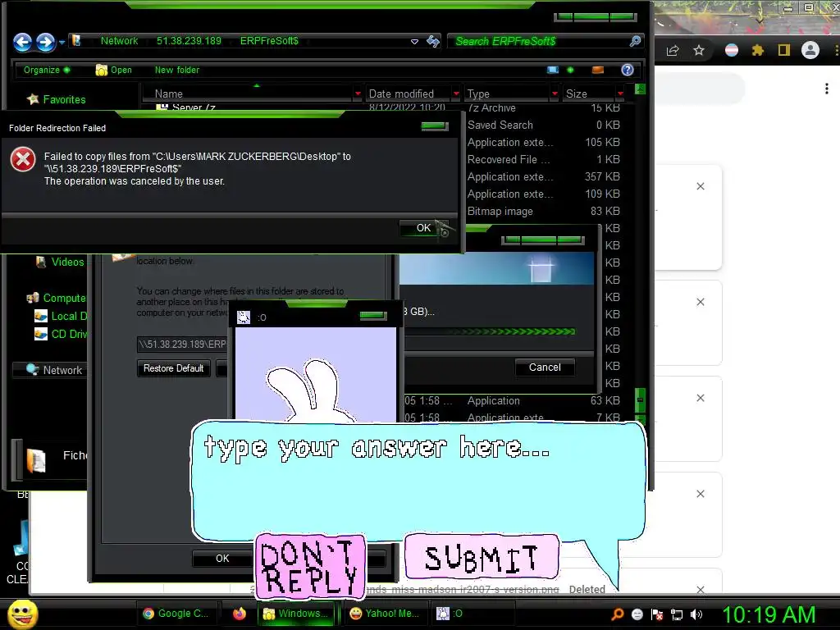840x630 pixels.
Task: Click the Explorer vertical scrollbar bottom thumb
Action: [640, 399]
